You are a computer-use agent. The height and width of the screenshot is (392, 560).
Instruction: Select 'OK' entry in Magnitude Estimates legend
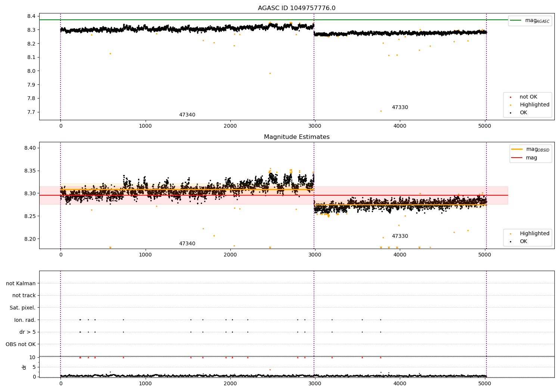[523, 242]
